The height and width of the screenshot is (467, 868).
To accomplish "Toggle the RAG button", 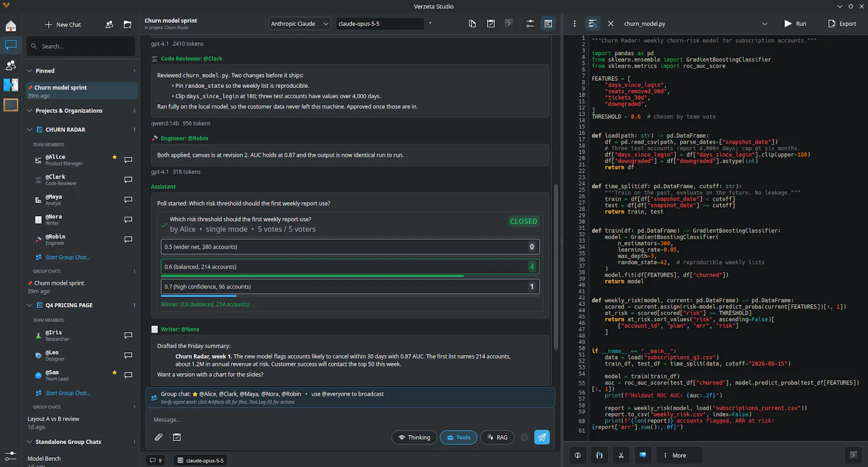I will coord(497,437).
